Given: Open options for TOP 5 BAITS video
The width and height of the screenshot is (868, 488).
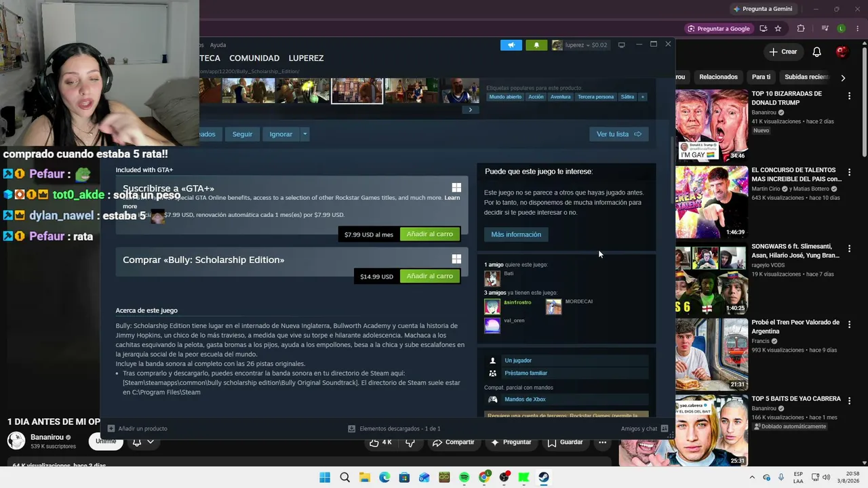Looking at the screenshot, I should [849, 401].
